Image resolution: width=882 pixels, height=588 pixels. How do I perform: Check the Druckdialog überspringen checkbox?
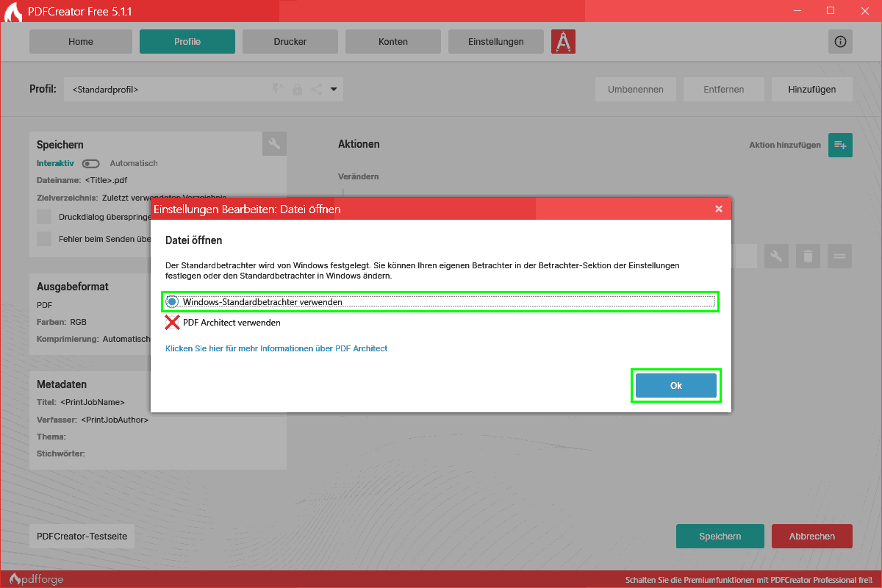[45, 217]
